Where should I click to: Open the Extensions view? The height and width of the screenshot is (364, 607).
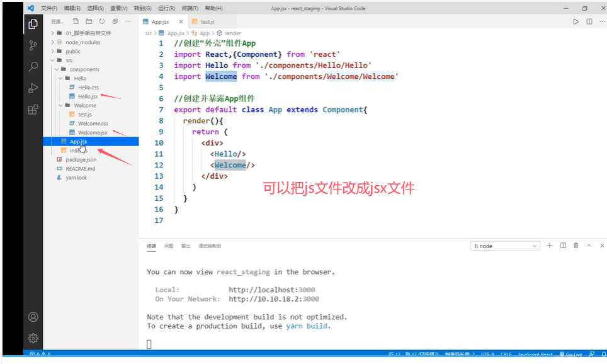pyautogui.click(x=33, y=110)
